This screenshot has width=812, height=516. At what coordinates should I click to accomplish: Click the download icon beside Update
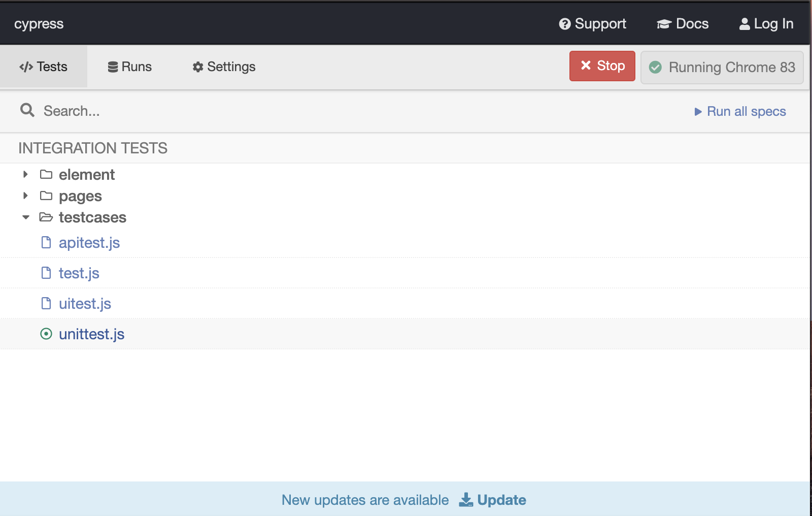tap(466, 500)
